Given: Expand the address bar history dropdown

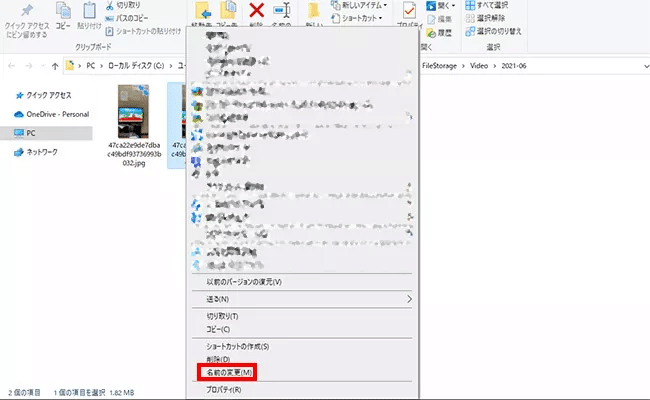Looking at the screenshot, I should [x=646, y=66].
